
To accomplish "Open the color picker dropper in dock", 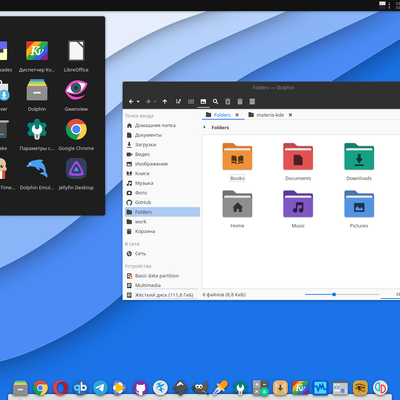I will [x=220, y=388].
